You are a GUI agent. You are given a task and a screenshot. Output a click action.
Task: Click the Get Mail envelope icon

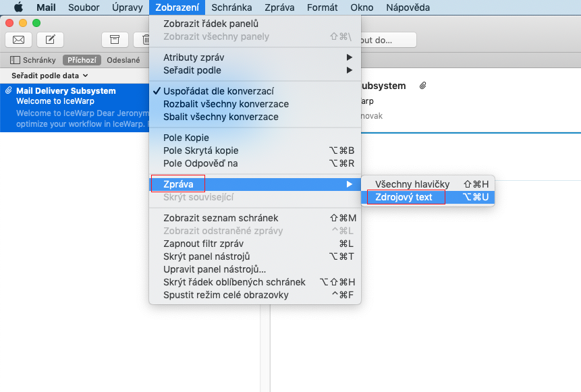click(18, 40)
